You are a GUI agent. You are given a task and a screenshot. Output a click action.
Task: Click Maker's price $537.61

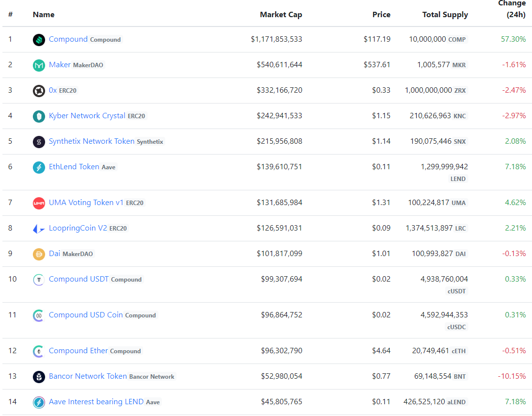[377, 65]
